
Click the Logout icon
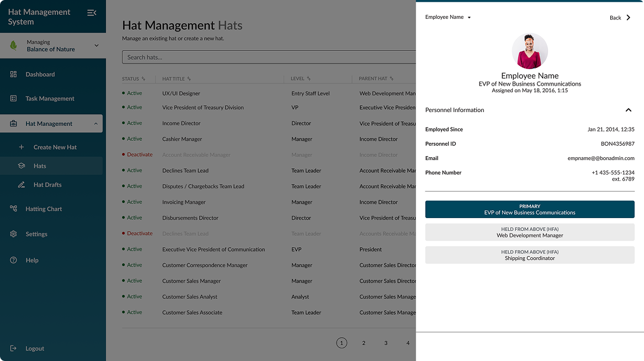pos(14,348)
